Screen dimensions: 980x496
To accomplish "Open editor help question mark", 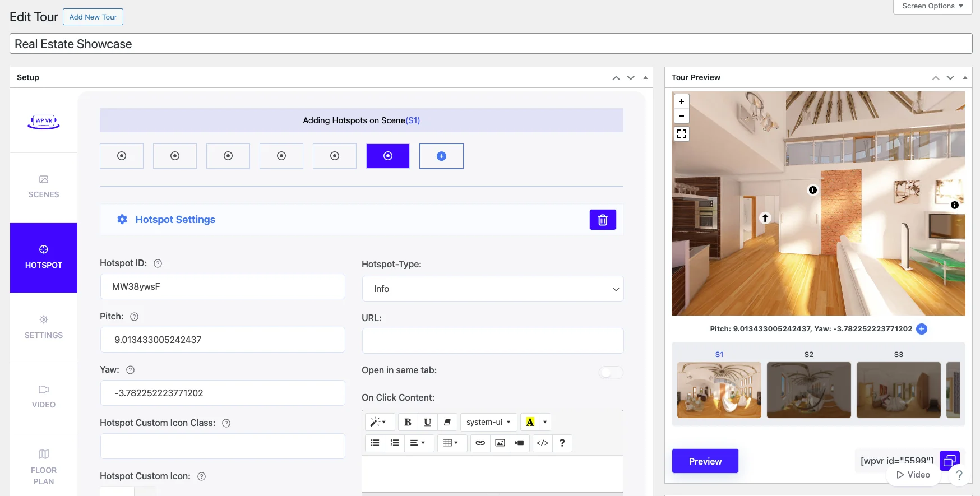I will point(562,443).
